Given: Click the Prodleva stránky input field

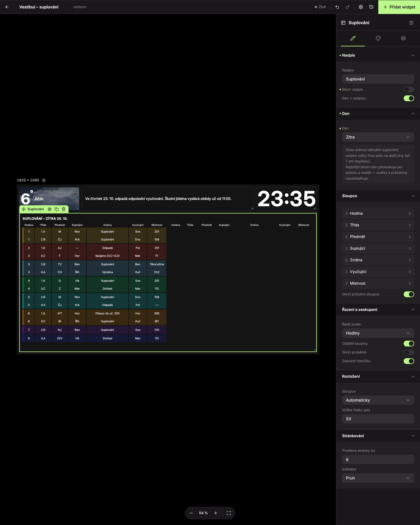Looking at the screenshot, I should click(378, 460).
